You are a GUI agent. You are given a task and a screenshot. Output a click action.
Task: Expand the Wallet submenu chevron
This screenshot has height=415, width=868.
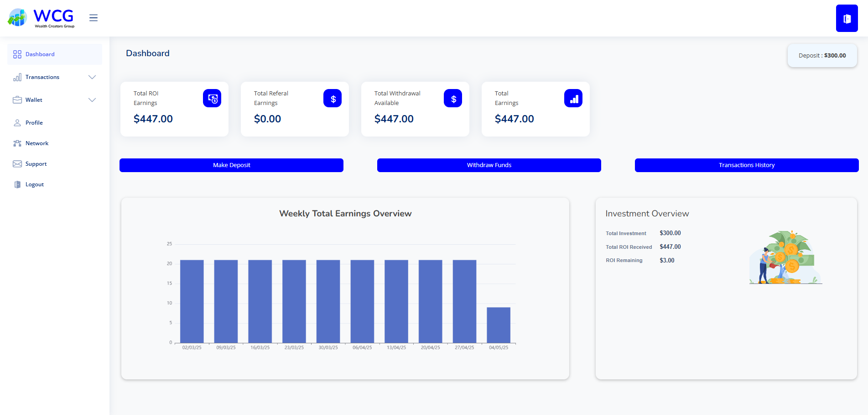pos(92,100)
